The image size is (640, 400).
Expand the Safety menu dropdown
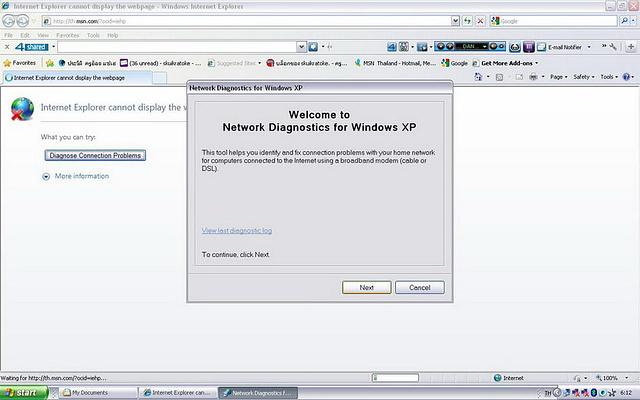(x=584, y=77)
